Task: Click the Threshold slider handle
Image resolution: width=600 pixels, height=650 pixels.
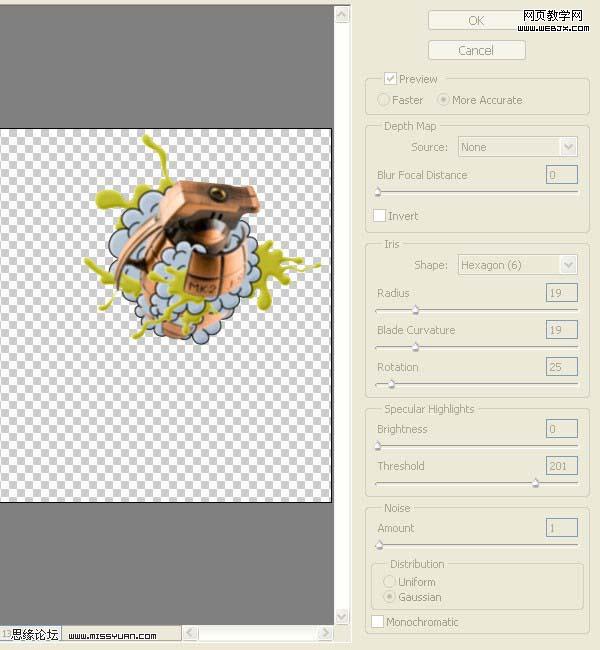Action: pos(535,483)
